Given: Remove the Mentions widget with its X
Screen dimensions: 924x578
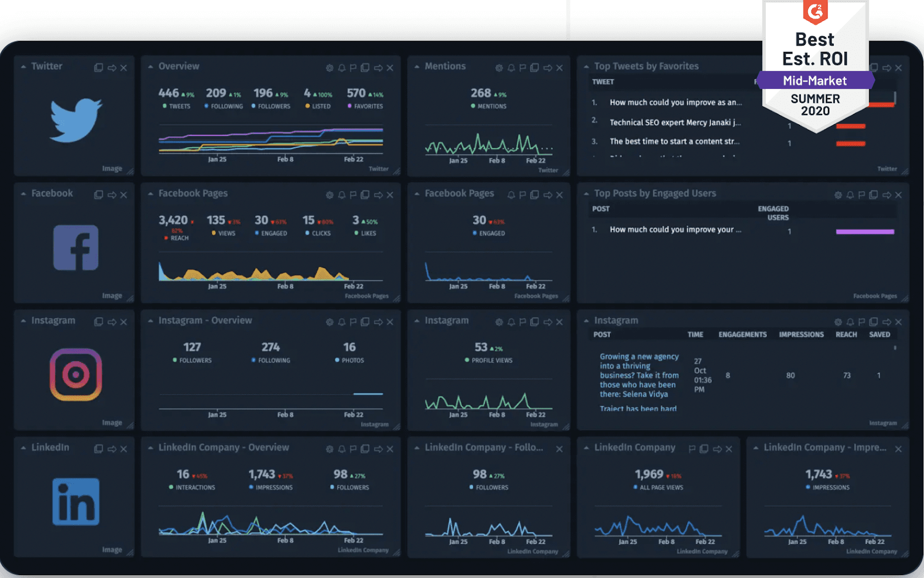Looking at the screenshot, I should (560, 68).
